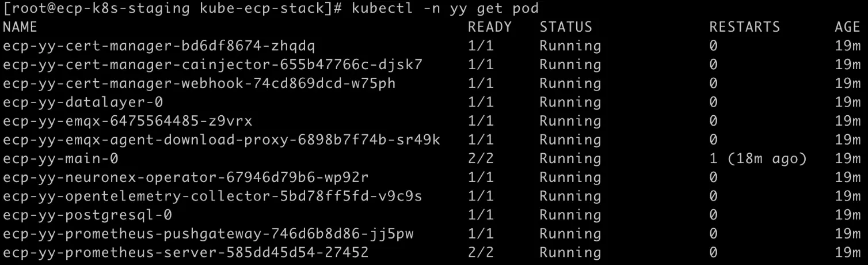Click the 2/2 ready value for prometheus-server
The height and width of the screenshot is (265, 868).
(481, 253)
